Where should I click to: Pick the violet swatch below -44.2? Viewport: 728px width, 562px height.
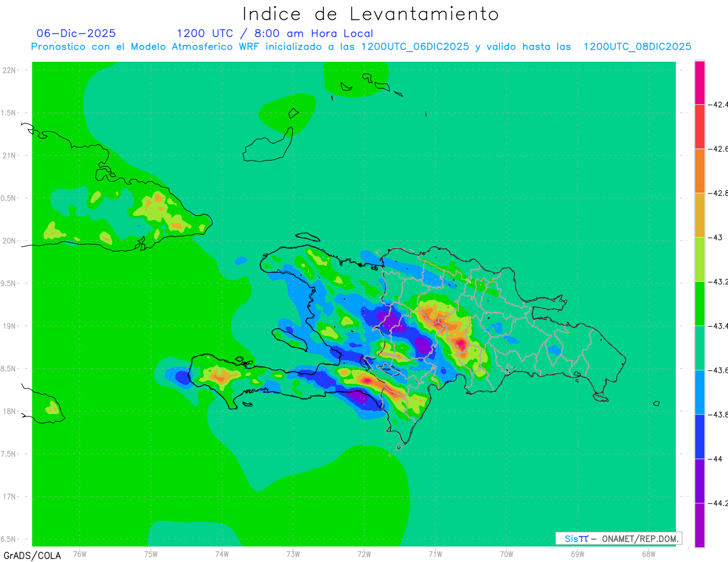(x=699, y=525)
